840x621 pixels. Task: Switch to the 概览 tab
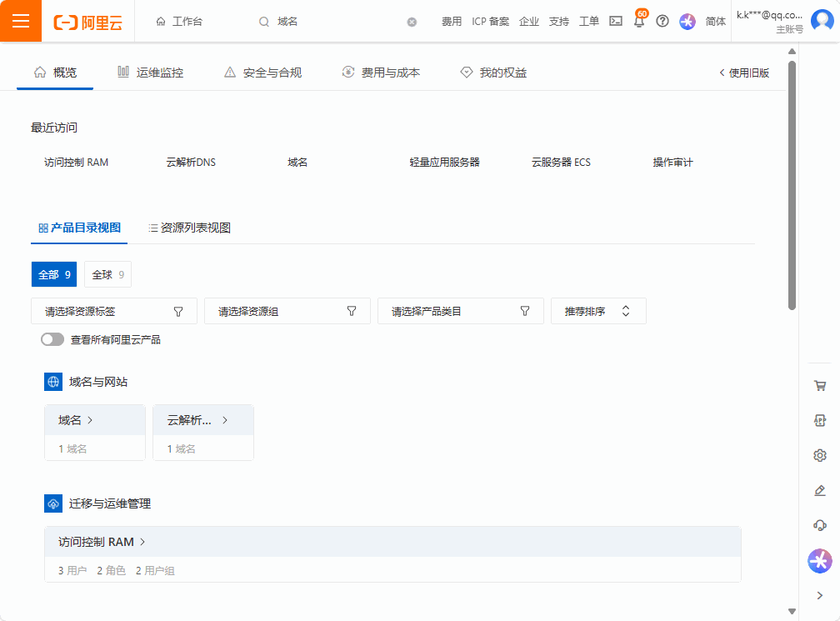click(55, 73)
